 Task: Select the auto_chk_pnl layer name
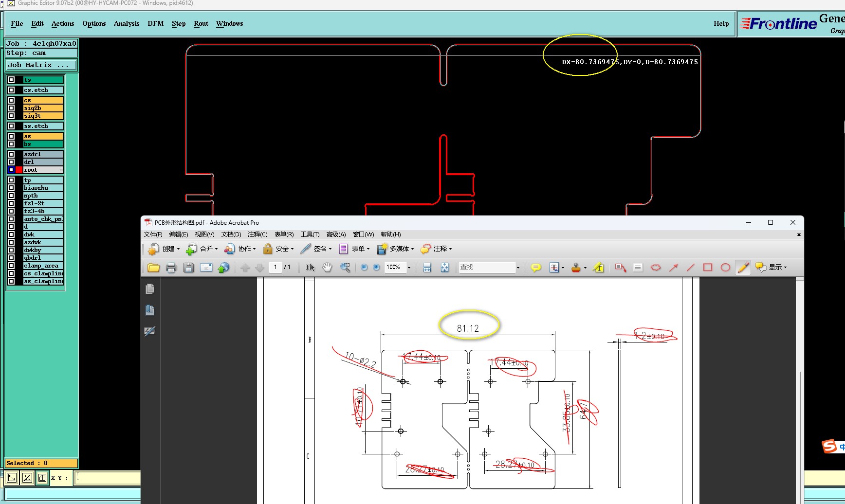[43, 219]
